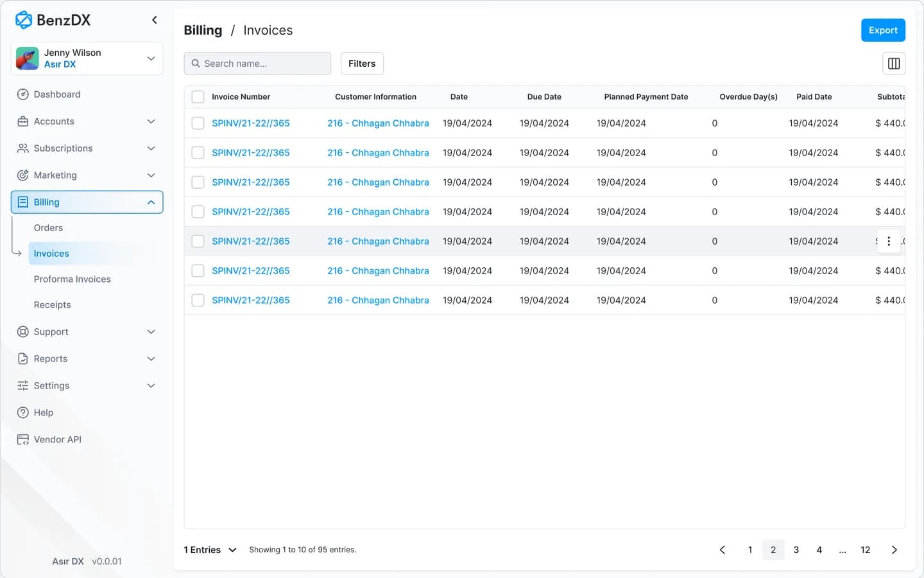Open Orders in the Billing submenu

click(48, 228)
